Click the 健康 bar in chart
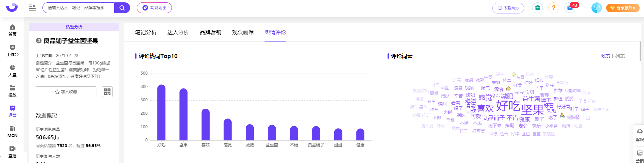The width and height of the screenshot is (644, 163). [360, 134]
